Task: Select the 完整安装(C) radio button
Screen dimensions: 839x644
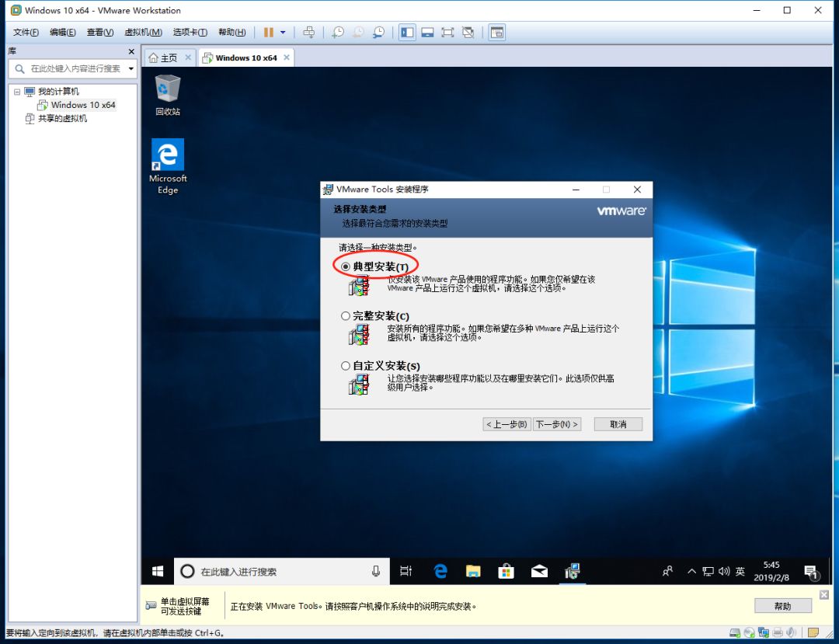Action: 346,315
